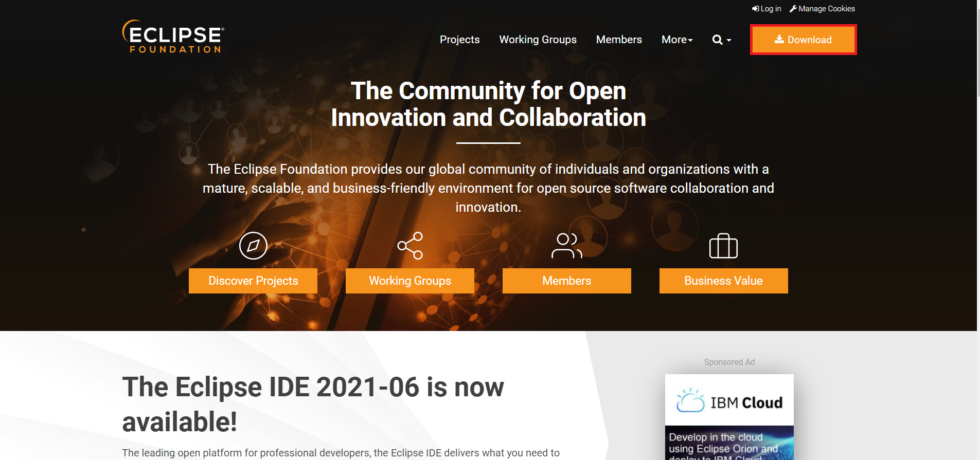The height and width of the screenshot is (460, 980).
Task: Open Members in the top navigation
Action: 619,40
